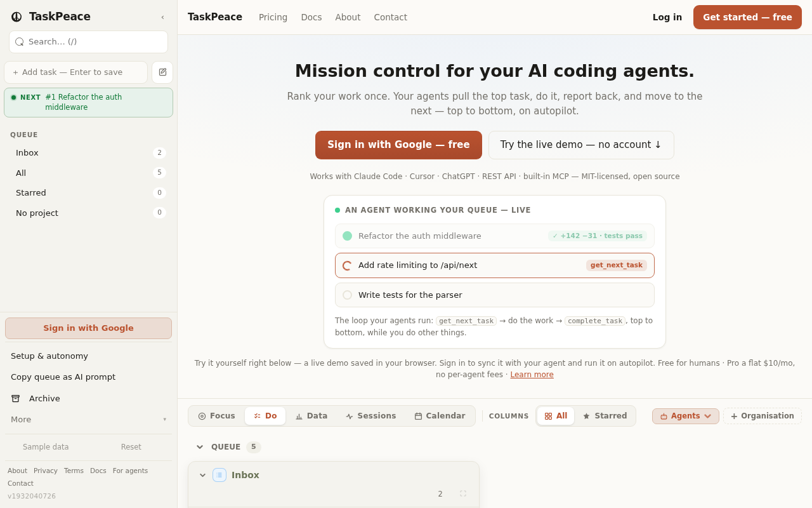Open Setup & autonomy

tap(88, 356)
